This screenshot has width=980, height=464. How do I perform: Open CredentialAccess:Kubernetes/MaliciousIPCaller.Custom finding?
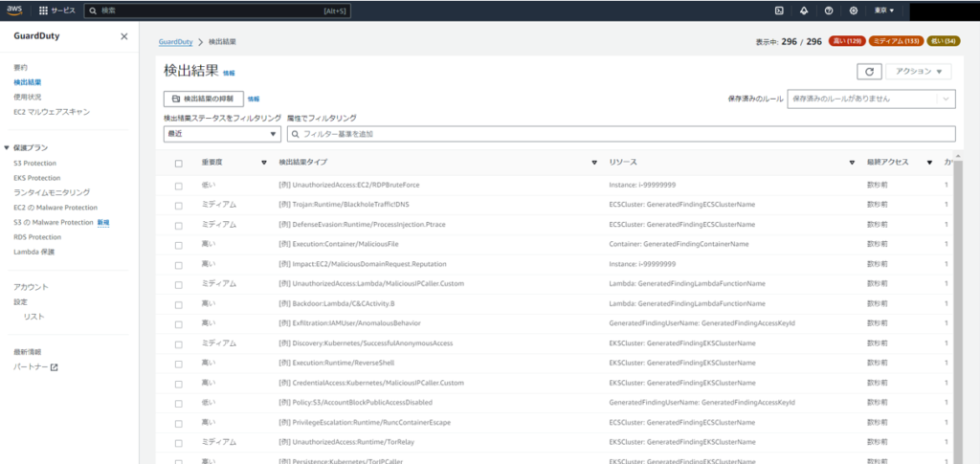click(x=371, y=383)
